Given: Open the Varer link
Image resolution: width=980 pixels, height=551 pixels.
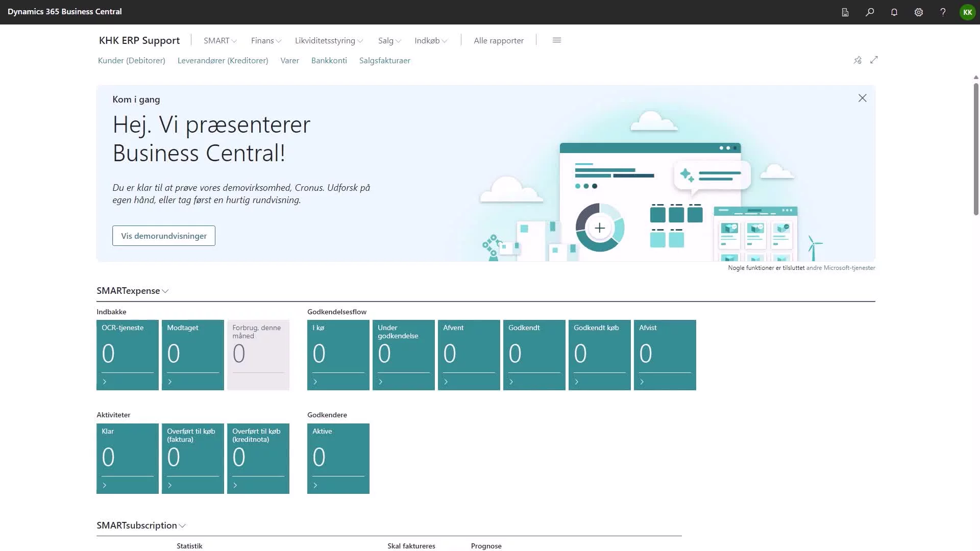Looking at the screenshot, I should pyautogui.click(x=290, y=60).
